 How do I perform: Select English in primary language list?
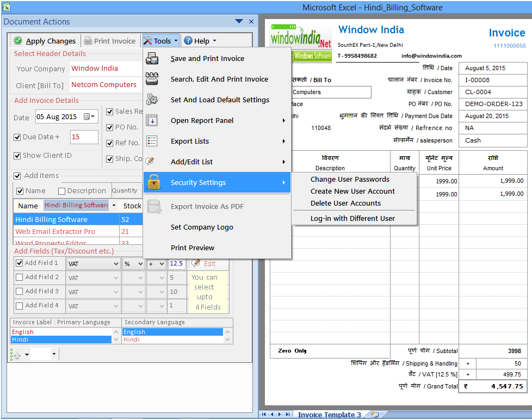pos(61,332)
